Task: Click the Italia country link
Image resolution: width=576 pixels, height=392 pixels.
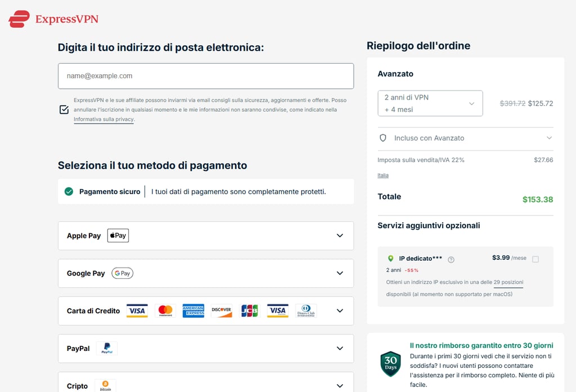Action: point(382,175)
